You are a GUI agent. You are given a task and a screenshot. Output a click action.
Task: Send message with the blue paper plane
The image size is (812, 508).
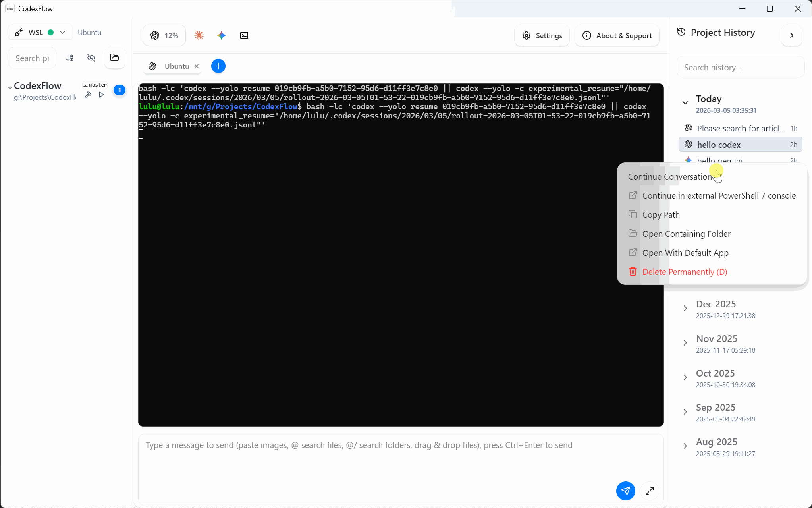pos(625,491)
